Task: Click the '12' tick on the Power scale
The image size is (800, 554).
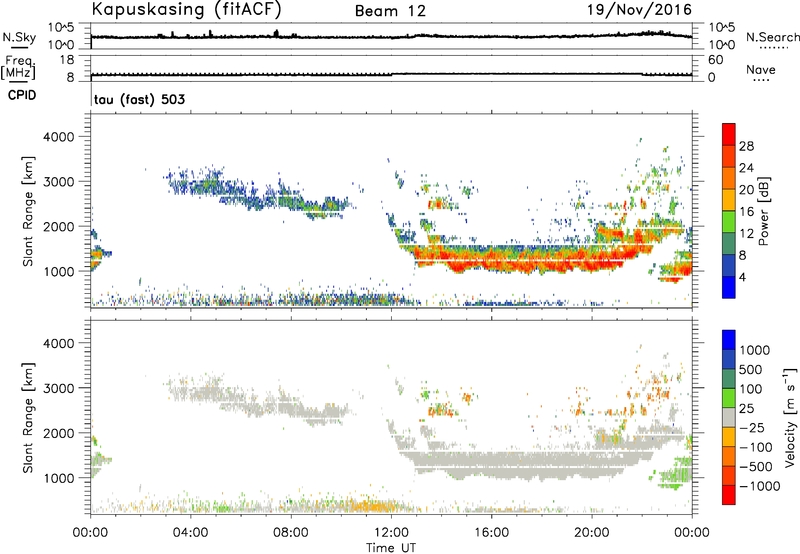Action: point(746,234)
